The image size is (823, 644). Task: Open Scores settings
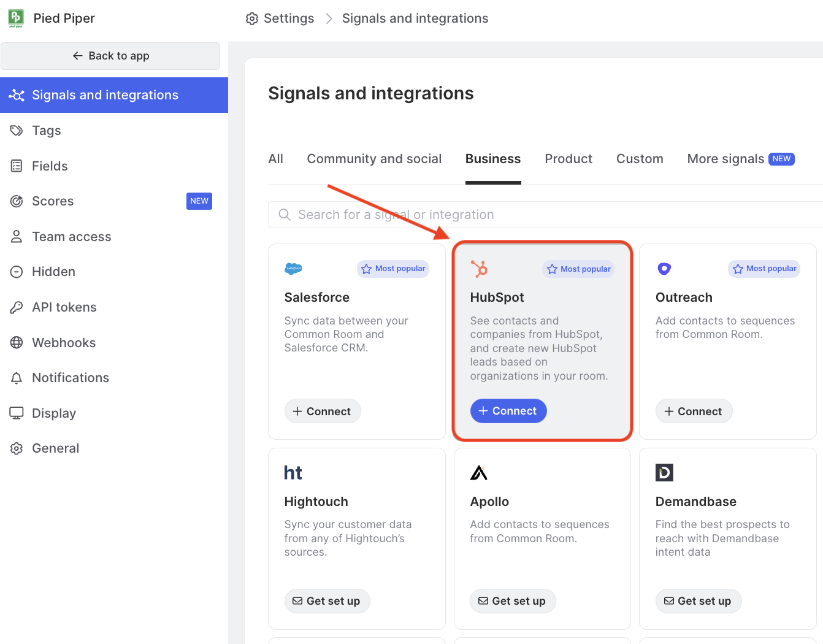point(114,201)
